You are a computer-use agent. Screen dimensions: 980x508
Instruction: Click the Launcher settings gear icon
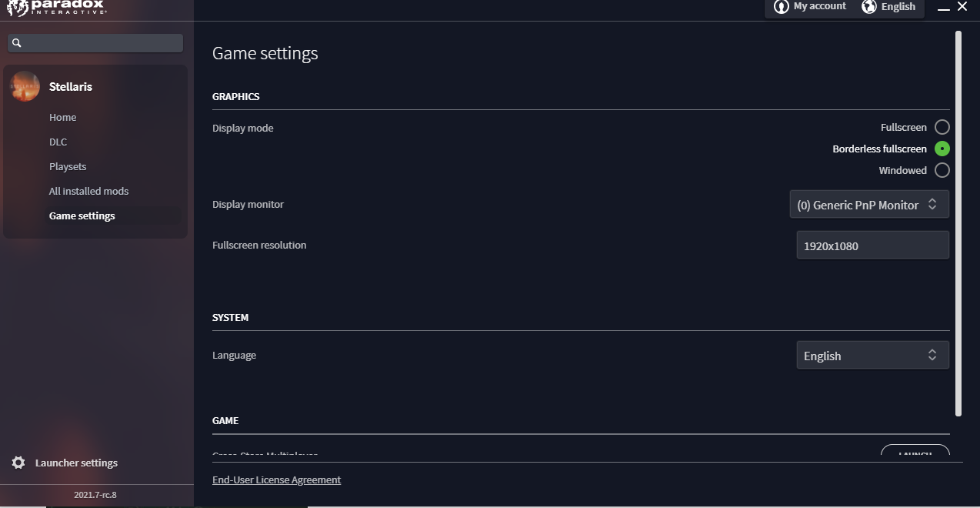(18, 463)
